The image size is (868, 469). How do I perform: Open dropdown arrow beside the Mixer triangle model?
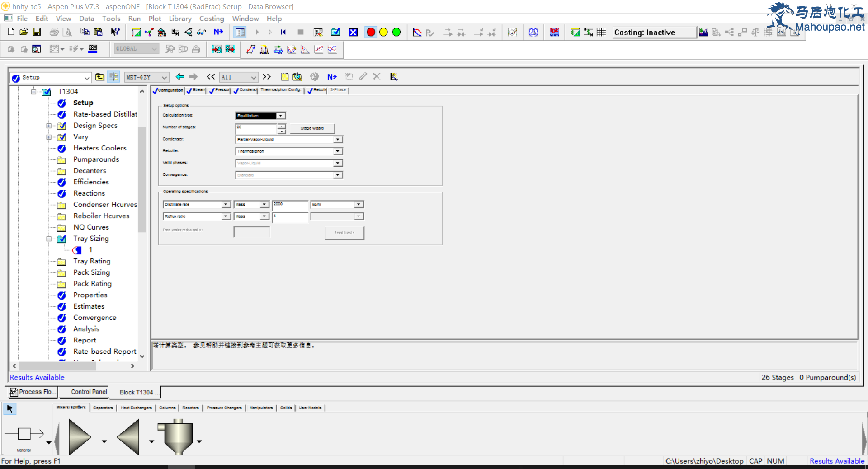(x=104, y=441)
